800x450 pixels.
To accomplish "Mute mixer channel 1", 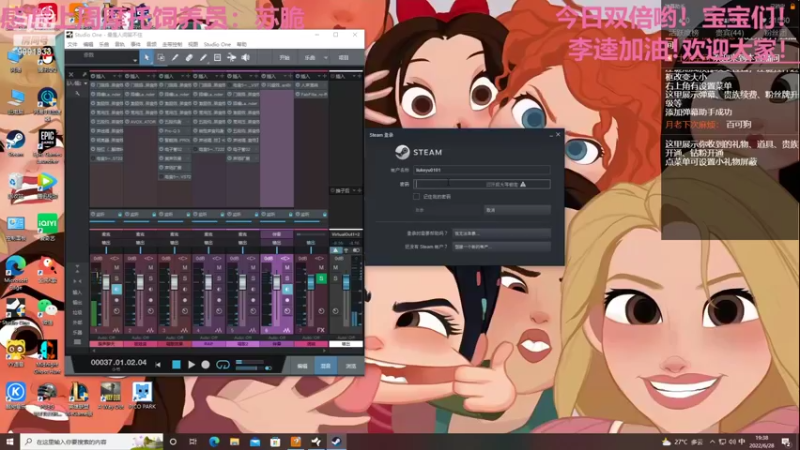I will [x=116, y=267].
